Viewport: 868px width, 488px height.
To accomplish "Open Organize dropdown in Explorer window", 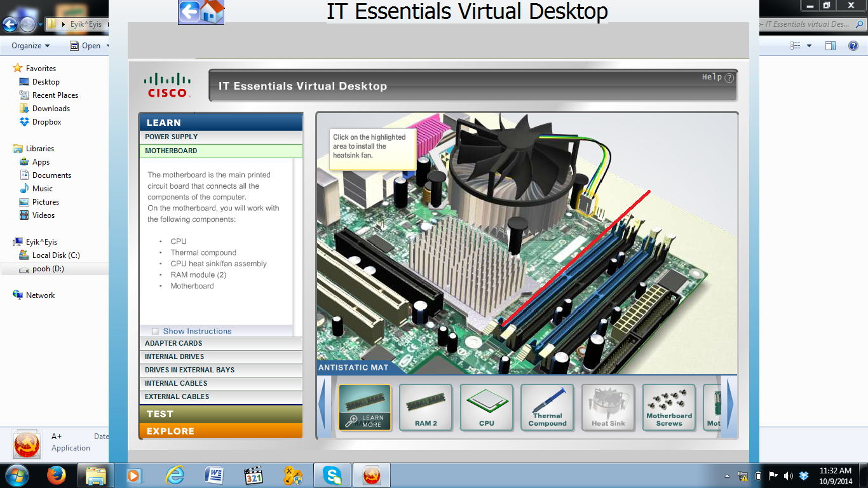I will [x=31, y=46].
